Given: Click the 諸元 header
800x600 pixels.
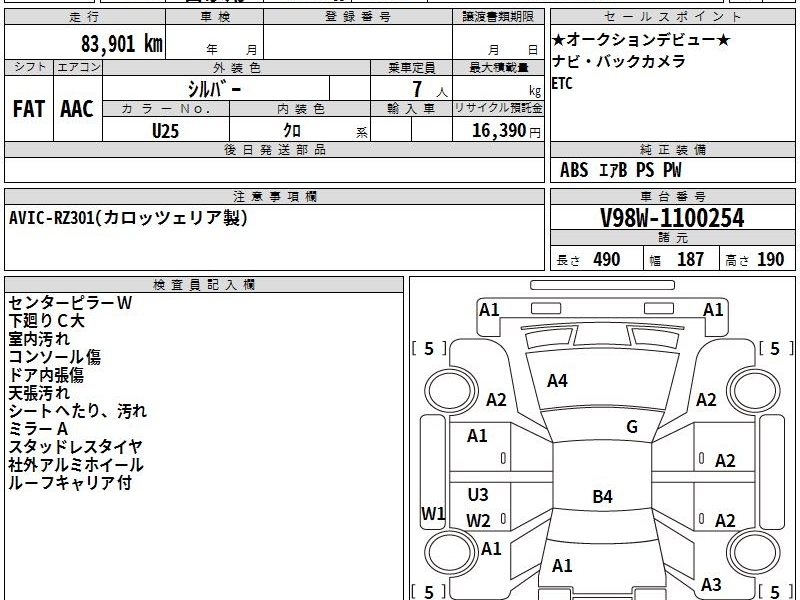Looking at the screenshot, I should (672, 238).
